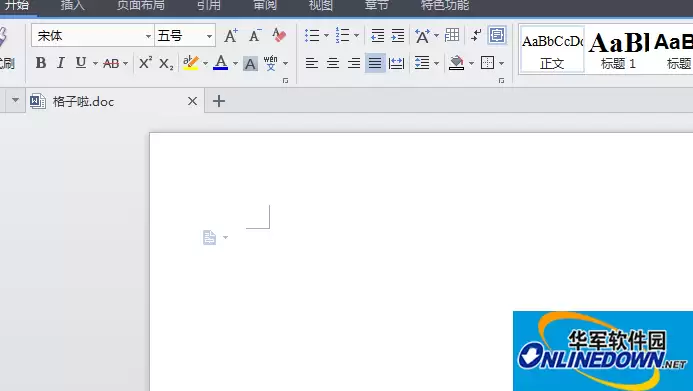Click the clear formatting eraser icon

(279, 35)
